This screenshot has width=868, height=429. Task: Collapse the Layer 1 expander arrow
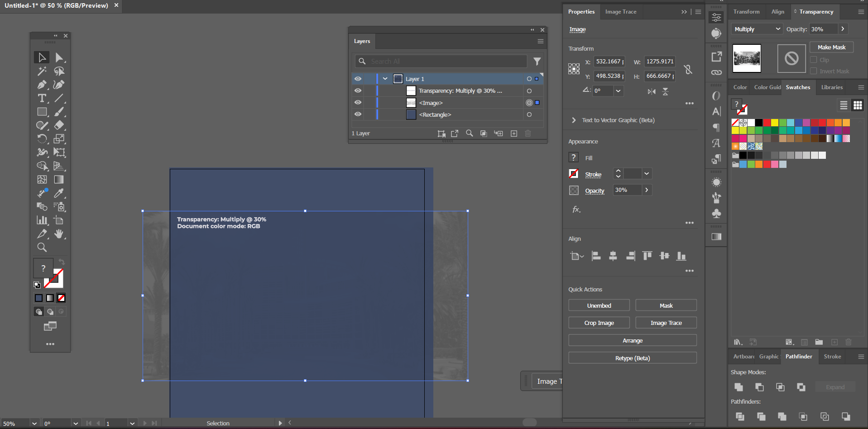click(x=384, y=78)
